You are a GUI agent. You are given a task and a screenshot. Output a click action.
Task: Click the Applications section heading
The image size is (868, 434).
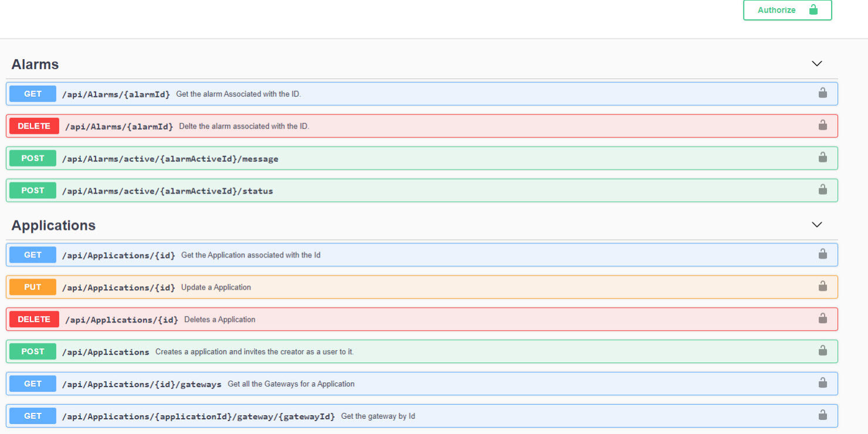tap(53, 226)
